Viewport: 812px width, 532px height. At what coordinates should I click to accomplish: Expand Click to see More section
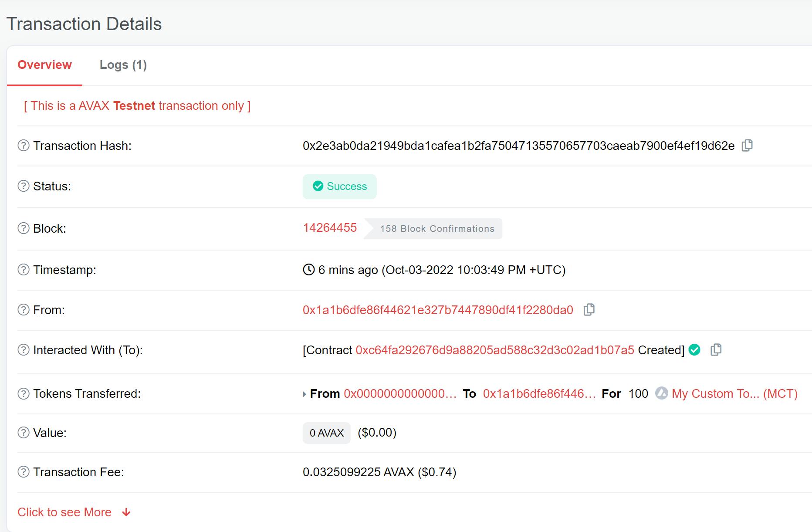pos(64,512)
